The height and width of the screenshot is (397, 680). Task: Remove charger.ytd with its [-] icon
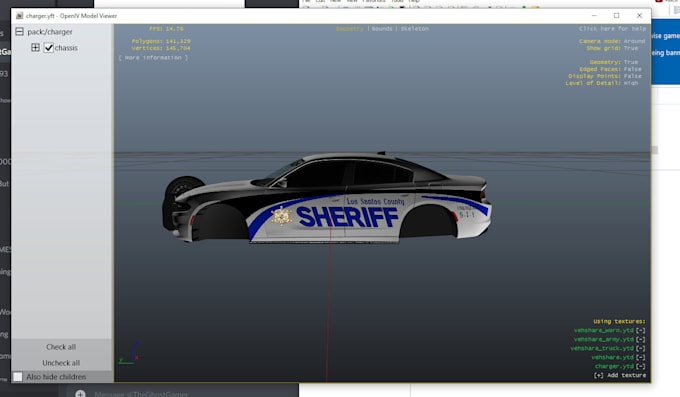point(641,366)
